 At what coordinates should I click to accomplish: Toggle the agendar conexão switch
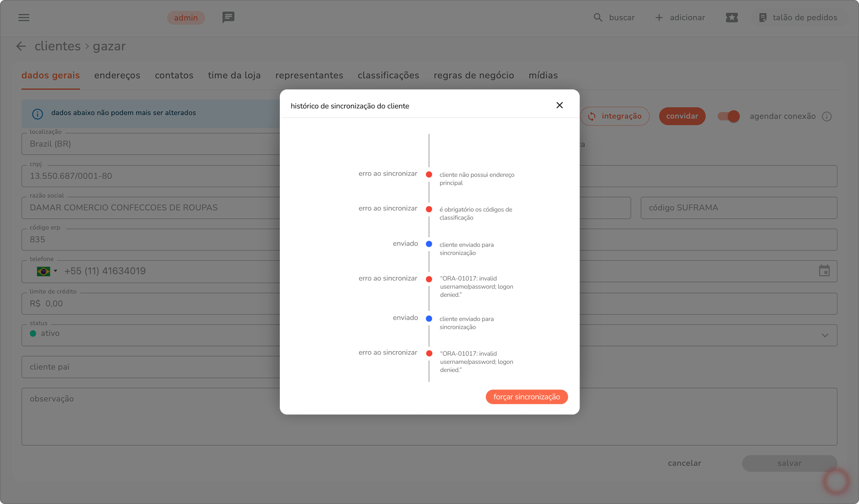[728, 116]
